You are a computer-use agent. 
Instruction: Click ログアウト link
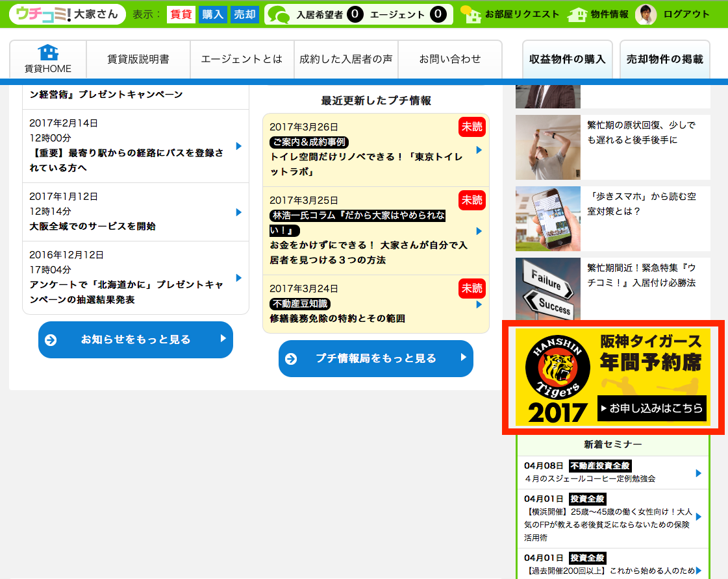point(686,14)
